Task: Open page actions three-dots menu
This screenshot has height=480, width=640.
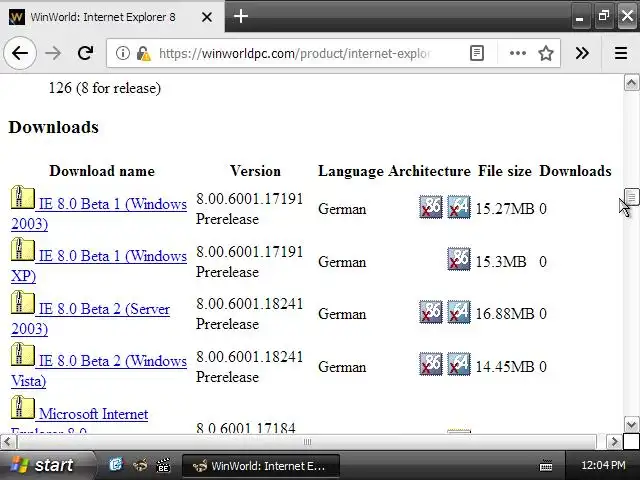Action: click(x=518, y=53)
